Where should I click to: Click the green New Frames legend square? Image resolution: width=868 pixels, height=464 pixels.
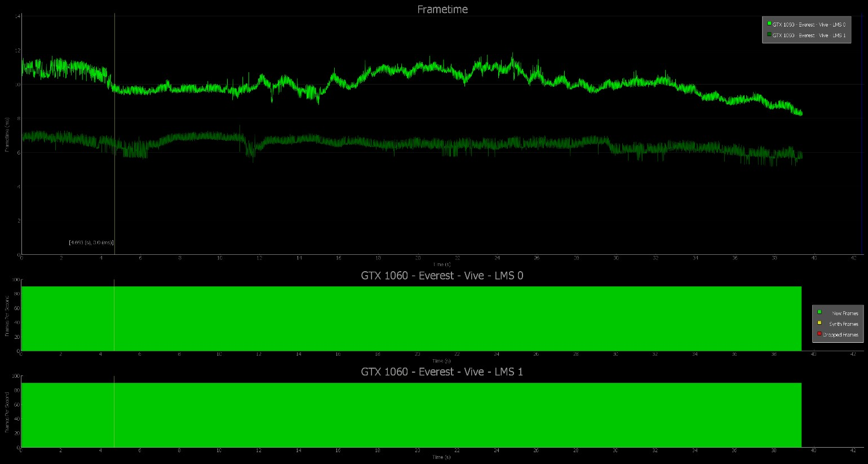(x=820, y=312)
